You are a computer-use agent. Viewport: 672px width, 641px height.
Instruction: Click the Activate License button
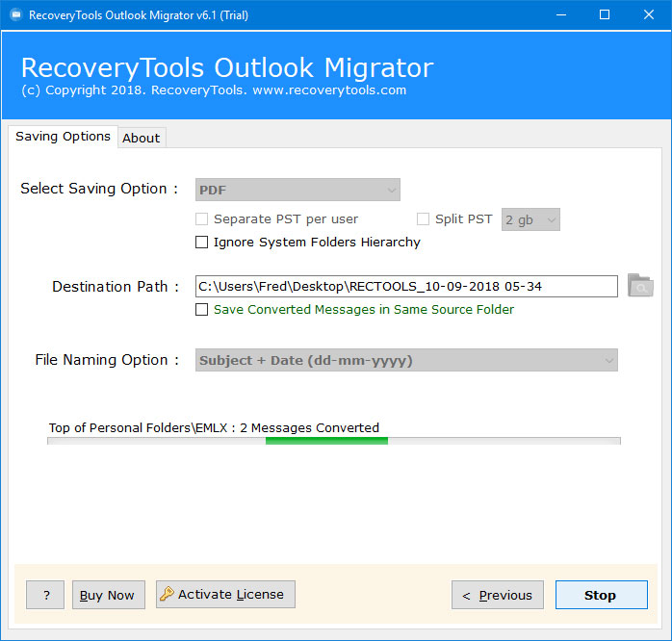pos(225,594)
